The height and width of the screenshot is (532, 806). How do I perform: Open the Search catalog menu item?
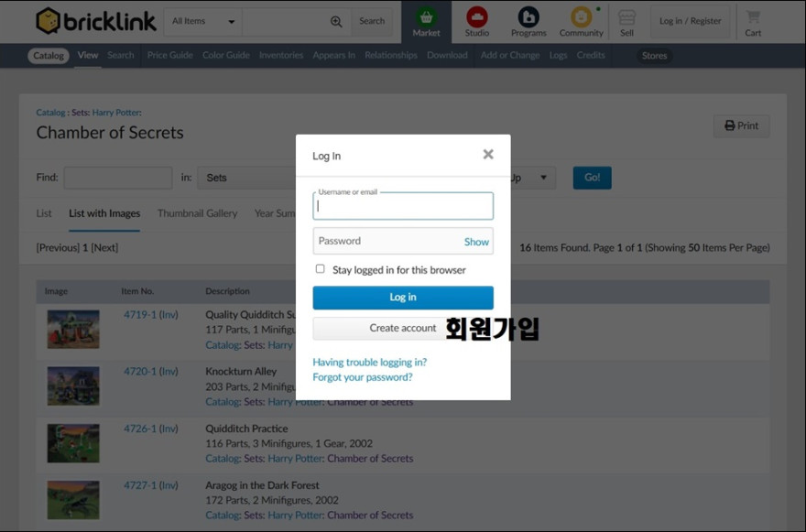click(121, 55)
